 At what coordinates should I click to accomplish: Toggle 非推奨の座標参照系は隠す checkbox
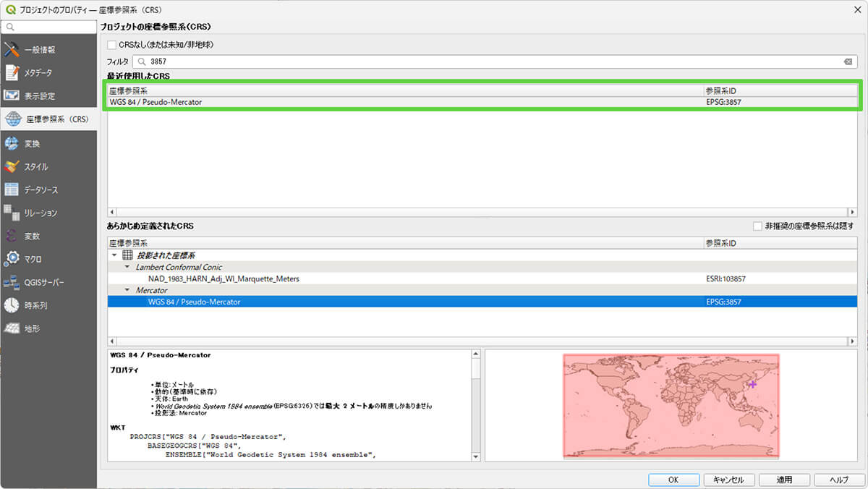757,226
